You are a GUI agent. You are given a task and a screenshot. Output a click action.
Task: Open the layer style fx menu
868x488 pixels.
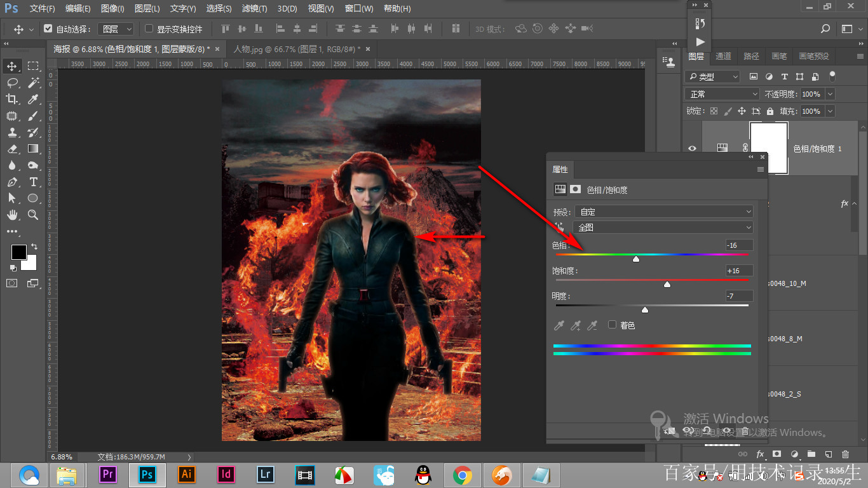759,454
